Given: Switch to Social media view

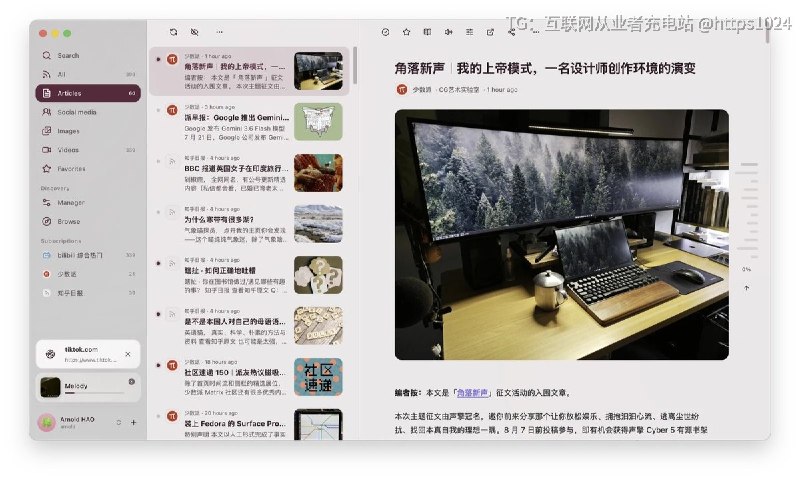Looking at the screenshot, I should [x=88, y=112].
